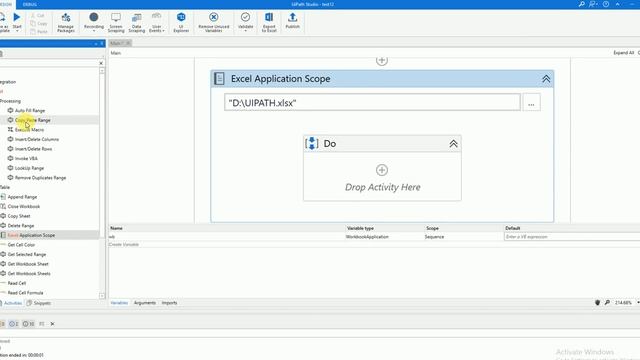Select Get Cell Color activity
Viewport: 640px width, 360px height.
pyautogui.click(x=21, y=245)
